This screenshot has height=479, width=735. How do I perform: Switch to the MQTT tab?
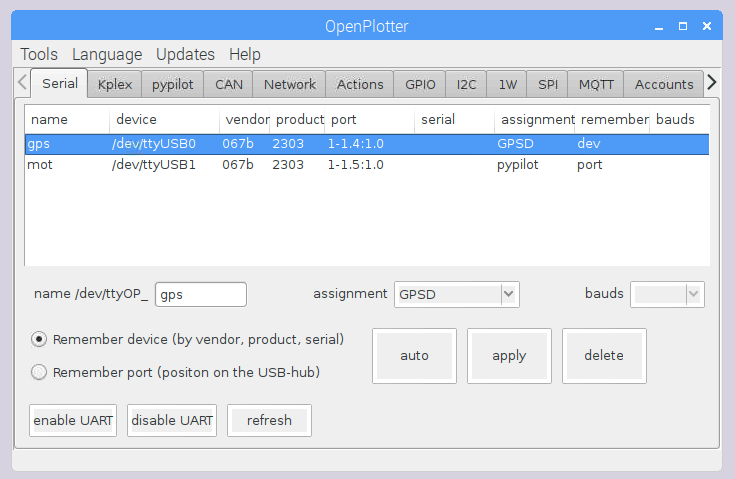pyautogui.click(x=596, y=84)
